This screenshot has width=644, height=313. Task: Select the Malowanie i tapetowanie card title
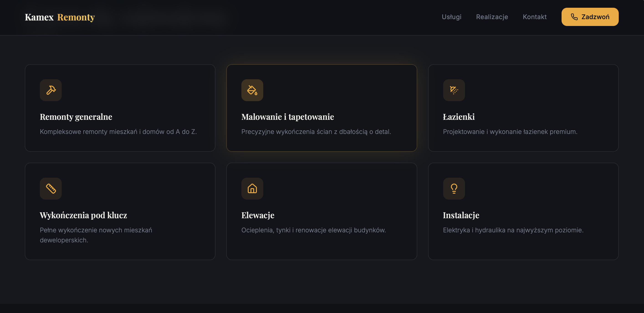point(287,117)
